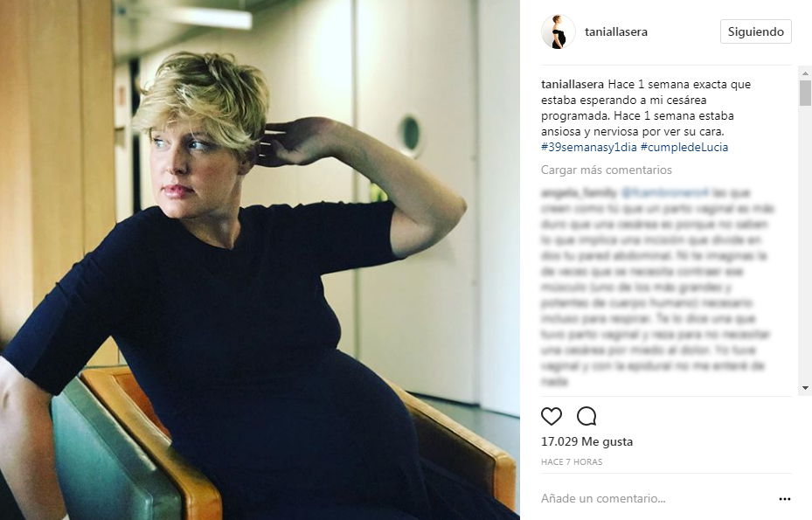Open hashtag #cumpledeLucia
812x520 pixels.
click(684, 147)
